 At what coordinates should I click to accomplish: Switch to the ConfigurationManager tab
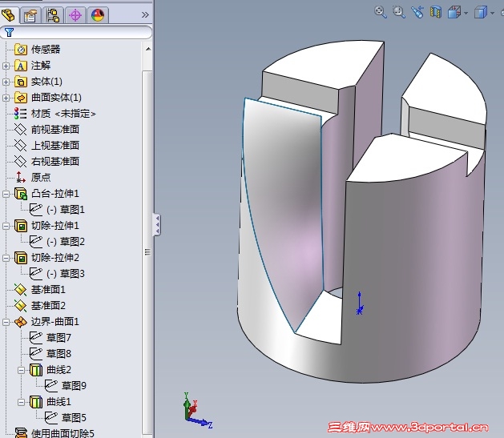[53, 15]
